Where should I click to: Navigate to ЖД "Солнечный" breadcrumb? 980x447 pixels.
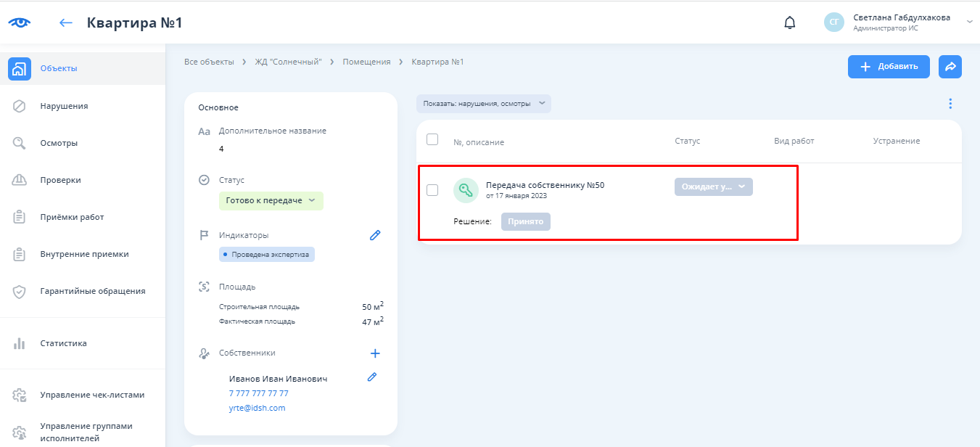(x=288, y=62)
